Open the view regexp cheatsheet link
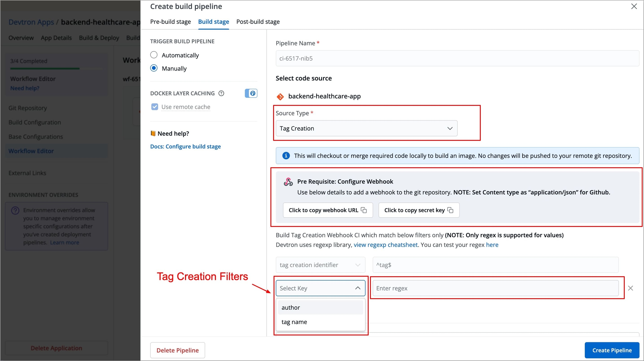 pyautogui.click(x=385, y=245)
